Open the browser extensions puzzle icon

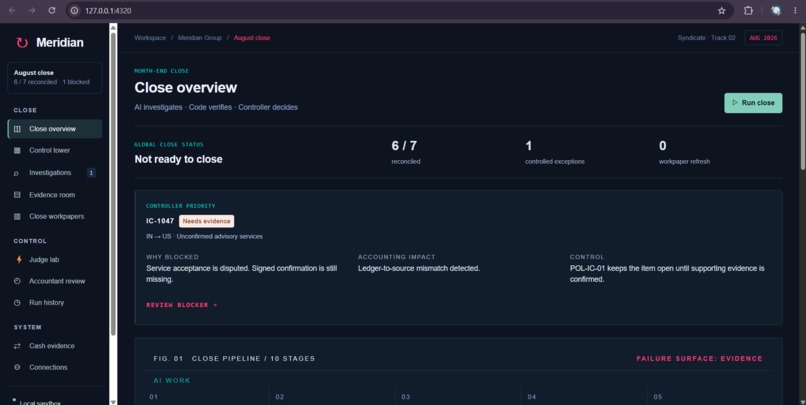(x=748, y=10)
